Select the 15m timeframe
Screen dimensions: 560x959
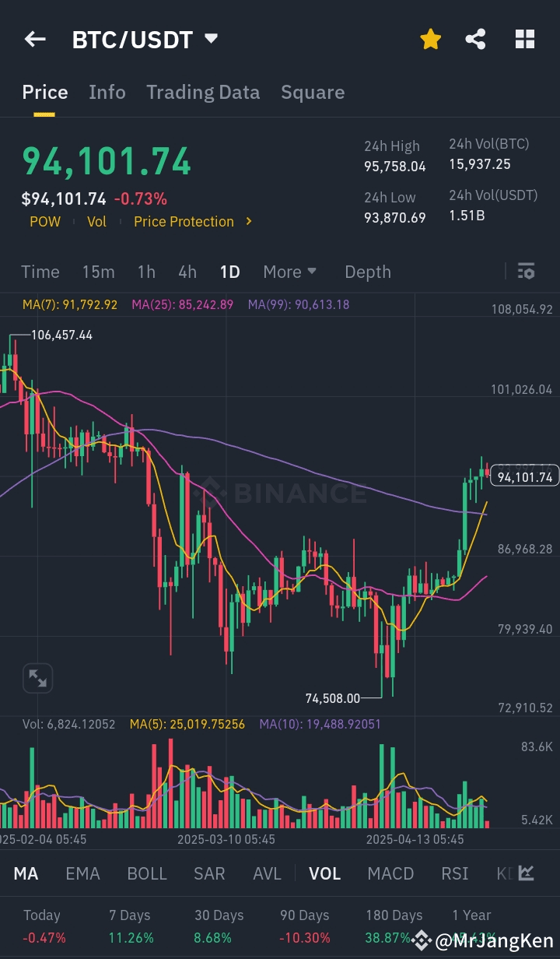98,272
